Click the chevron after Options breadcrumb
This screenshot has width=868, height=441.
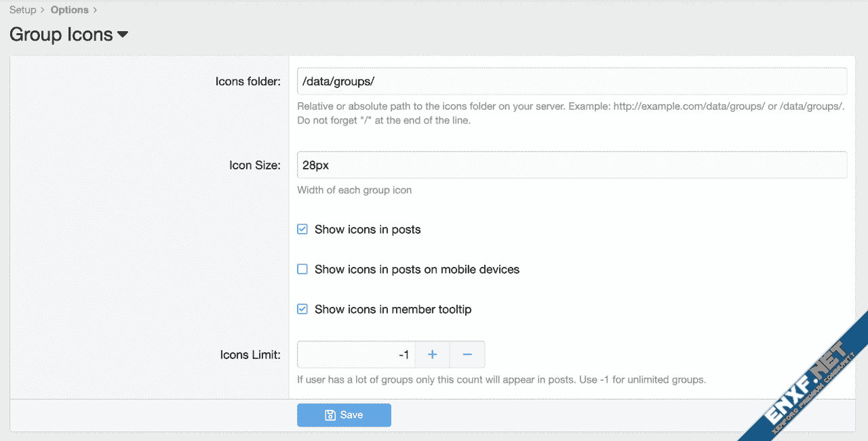coord(95,10)
